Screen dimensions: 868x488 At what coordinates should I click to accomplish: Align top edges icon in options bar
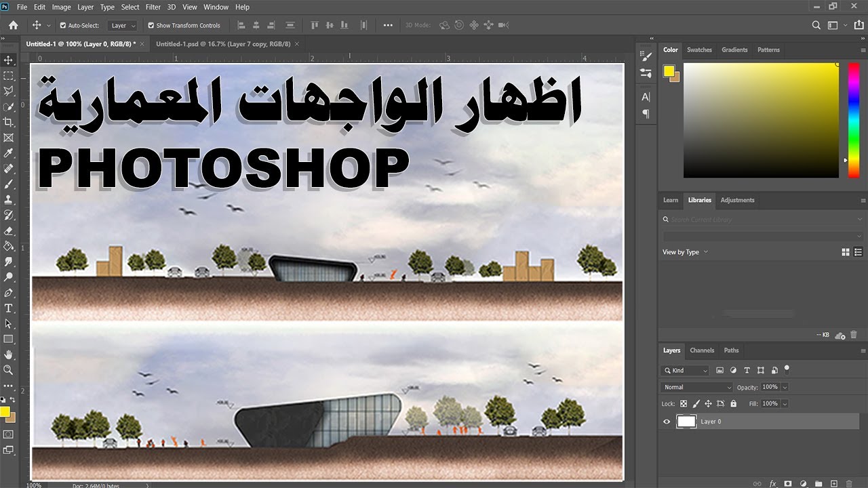coord(314,25)
